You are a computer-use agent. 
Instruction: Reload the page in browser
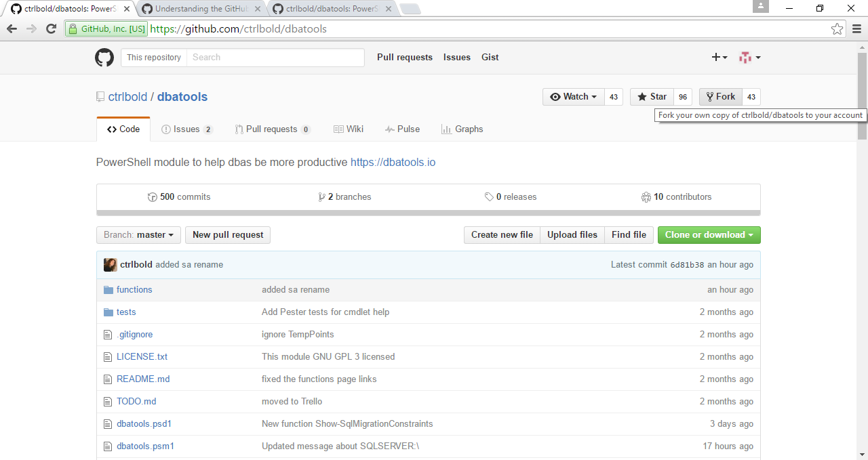tap(51, 29)
